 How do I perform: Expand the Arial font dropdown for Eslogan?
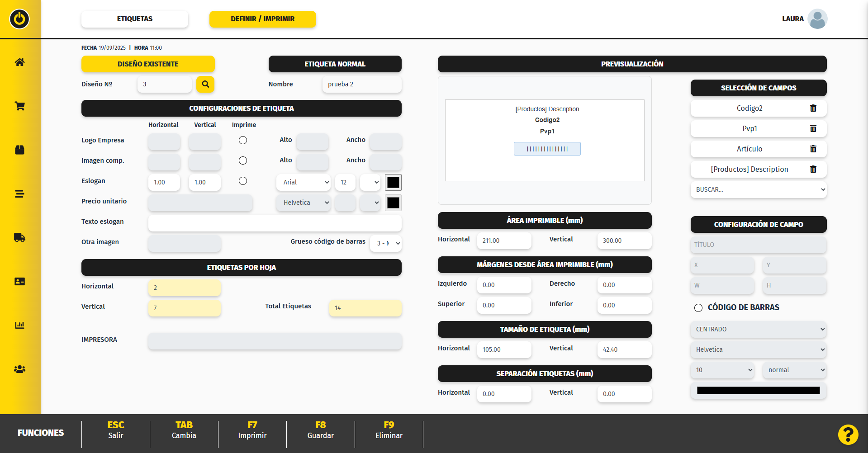click(x=304, y=182)
